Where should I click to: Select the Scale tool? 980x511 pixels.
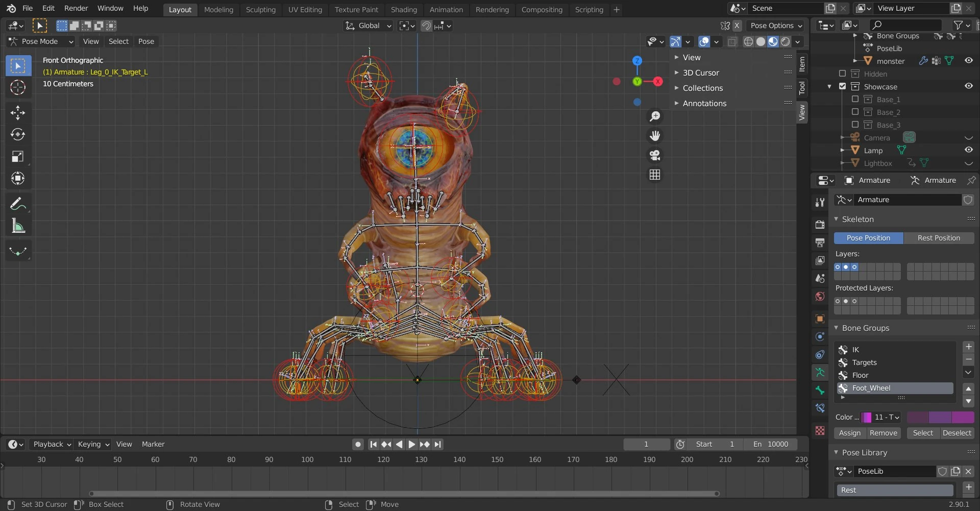[18, 157]
